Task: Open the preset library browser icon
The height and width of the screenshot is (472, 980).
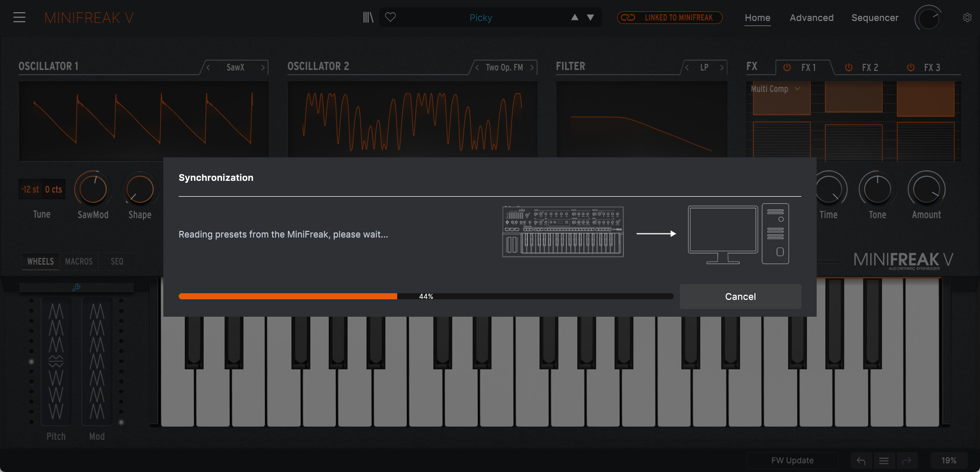Action: click(368, 17)
